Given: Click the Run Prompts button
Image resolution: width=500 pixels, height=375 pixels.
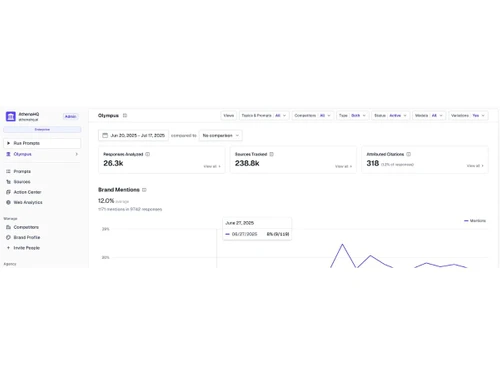Looking at the screenshot, I should 42,143.
